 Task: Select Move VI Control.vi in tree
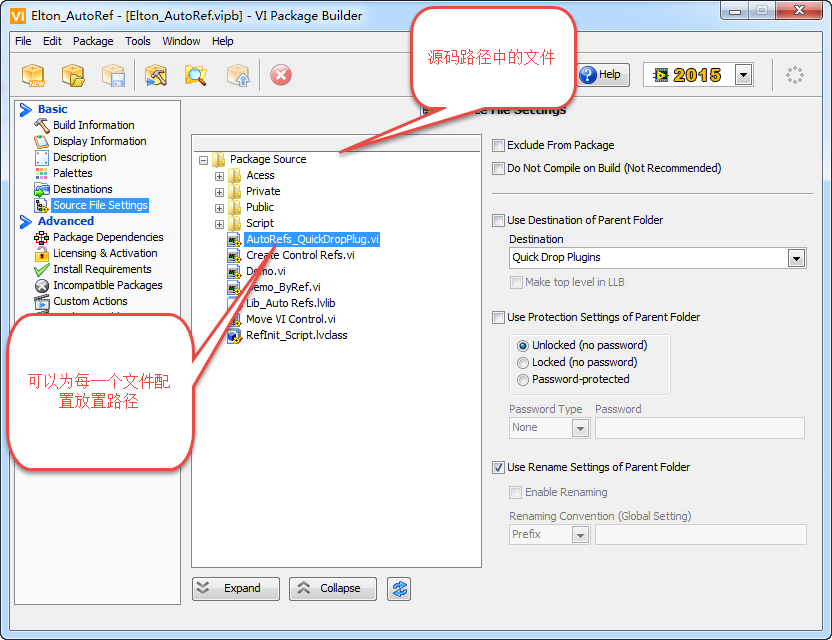point(291,319)
